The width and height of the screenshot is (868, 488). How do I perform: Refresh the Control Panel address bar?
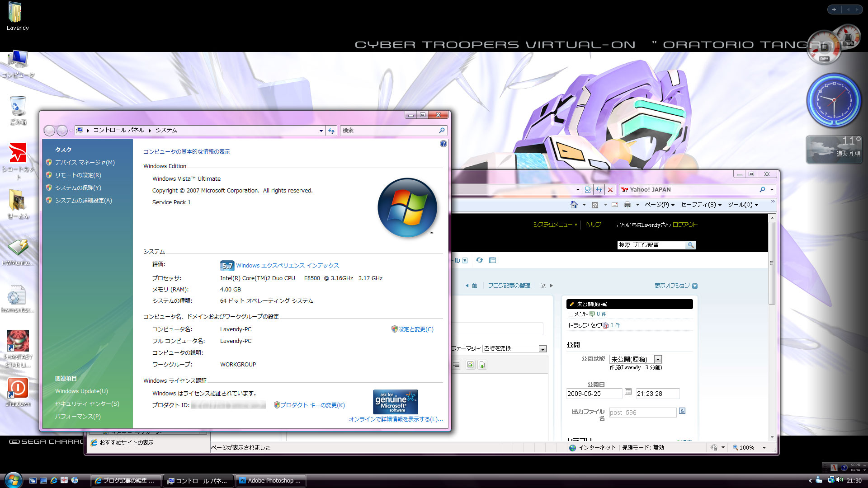(x=331, y=131)
